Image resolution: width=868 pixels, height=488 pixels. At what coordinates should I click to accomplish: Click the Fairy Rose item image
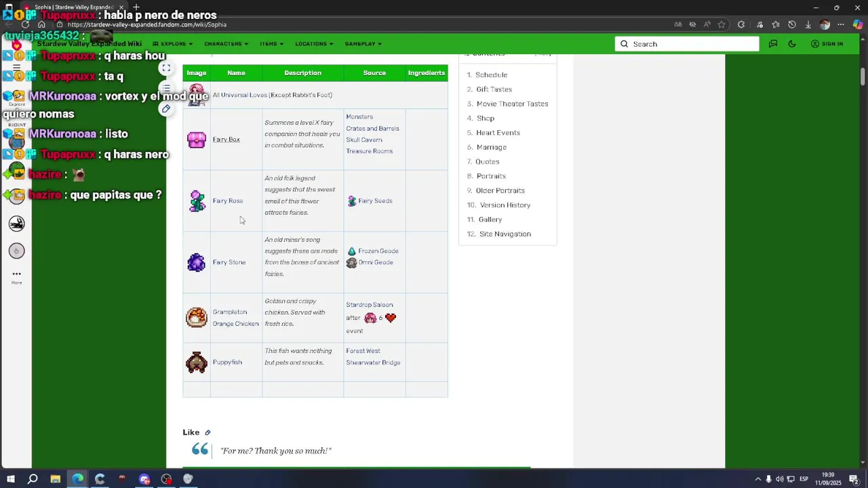(x=197, y=201)
